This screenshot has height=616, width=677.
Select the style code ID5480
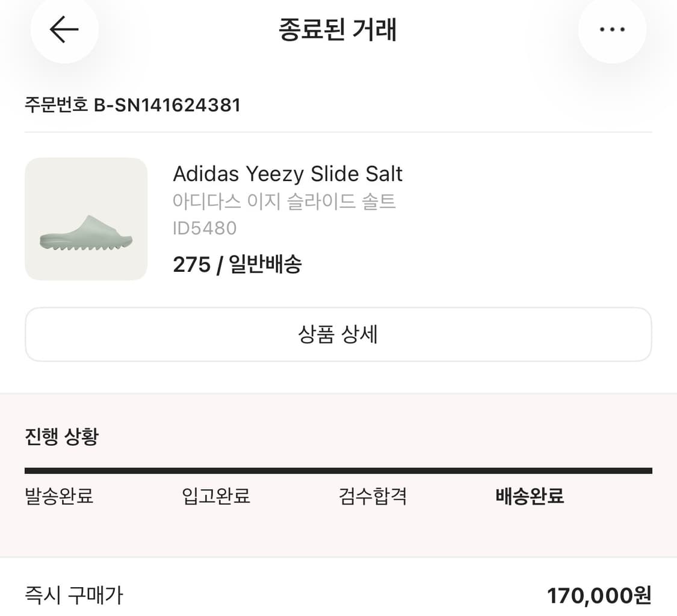point(205,229)
